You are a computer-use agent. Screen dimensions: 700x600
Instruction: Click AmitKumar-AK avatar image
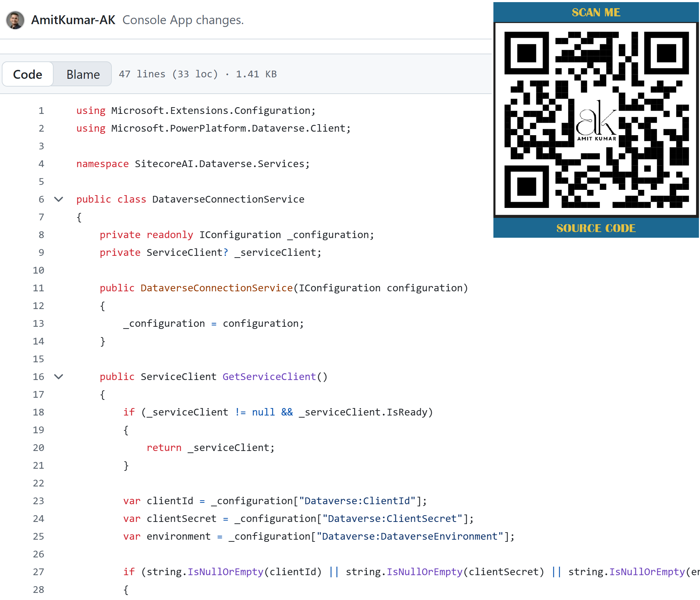[15, 20]
